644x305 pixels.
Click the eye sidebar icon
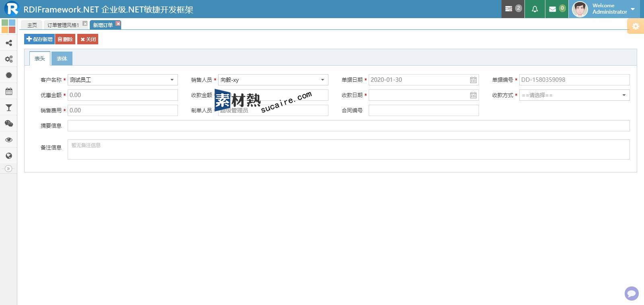[x=8, y=139]
